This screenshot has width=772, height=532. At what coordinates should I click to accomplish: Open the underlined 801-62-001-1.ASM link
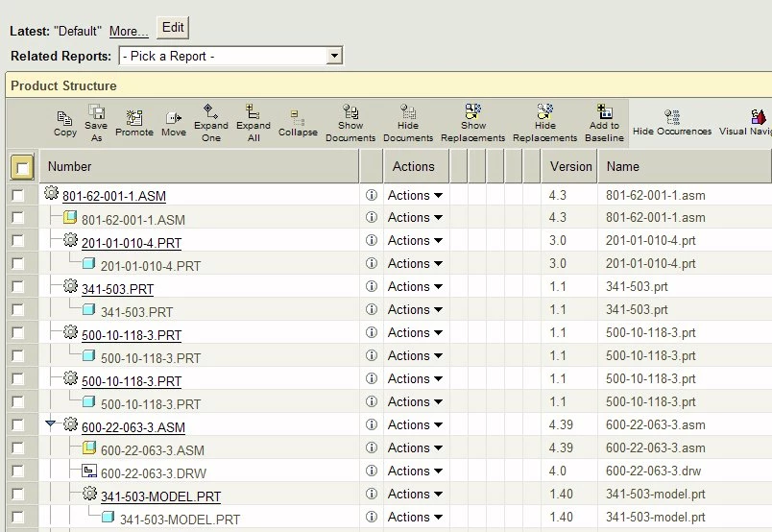pyautogui.click(x=113, y=196)
